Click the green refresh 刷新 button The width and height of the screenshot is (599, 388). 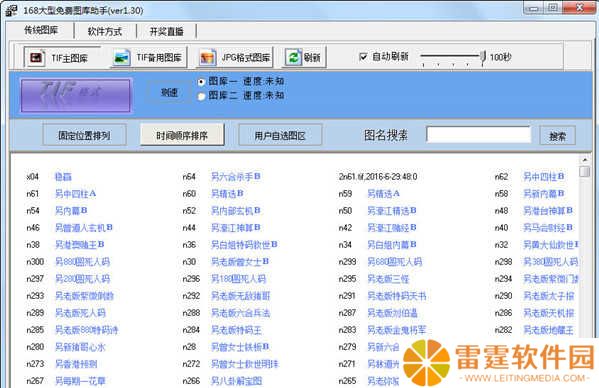tap(304, 58)
